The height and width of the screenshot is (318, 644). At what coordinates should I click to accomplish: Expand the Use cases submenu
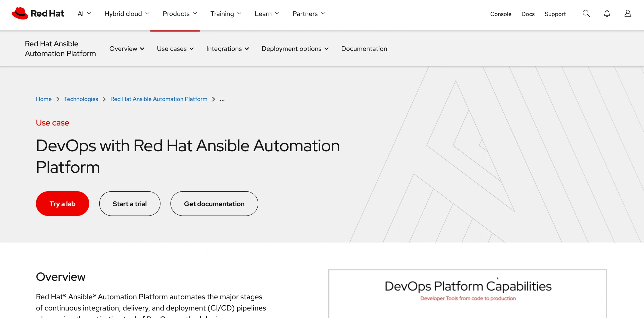coord(175,49)
